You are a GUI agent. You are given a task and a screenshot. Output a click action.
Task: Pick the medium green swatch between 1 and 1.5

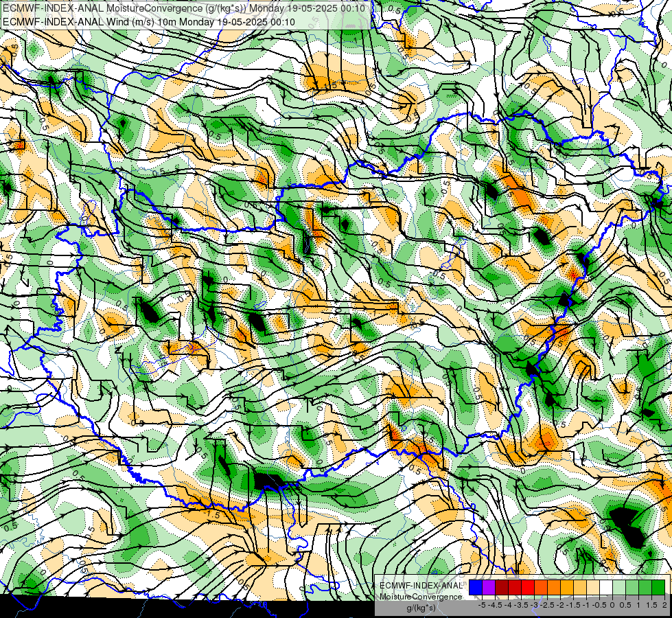[645, 588]
